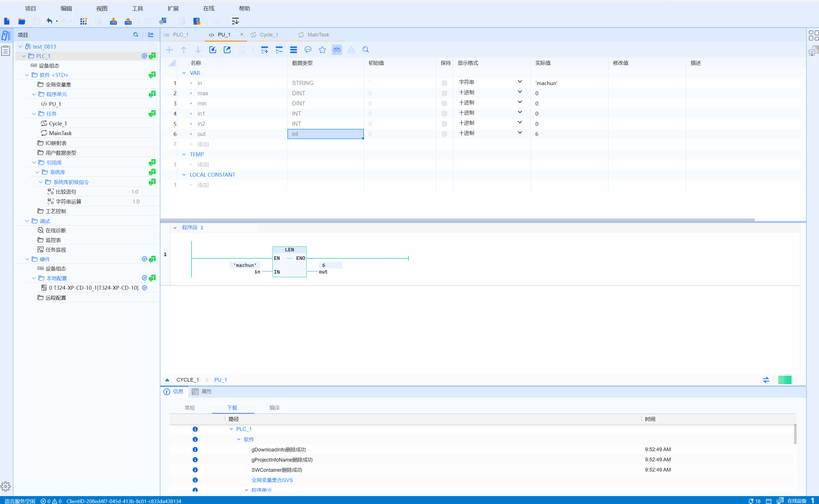Toggle the retain checkbox for variable in
The width and height of the screenshot is (819, 504).
(x=444, y=83)
